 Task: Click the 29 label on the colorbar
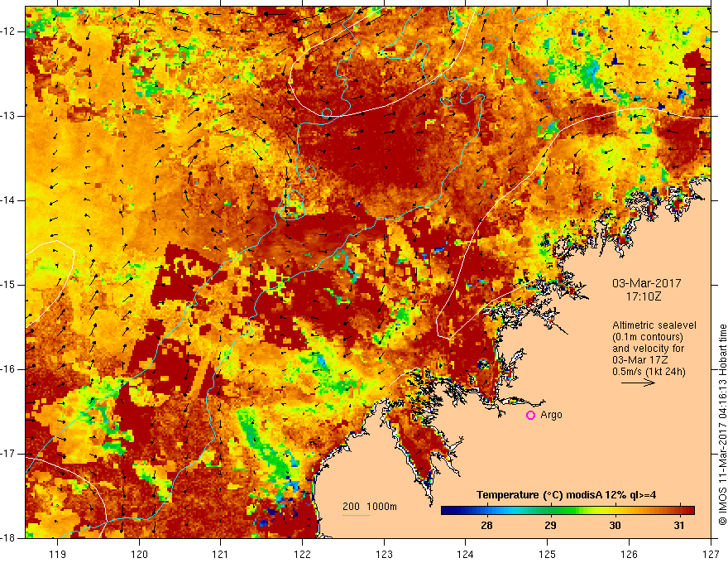point(550,526)
